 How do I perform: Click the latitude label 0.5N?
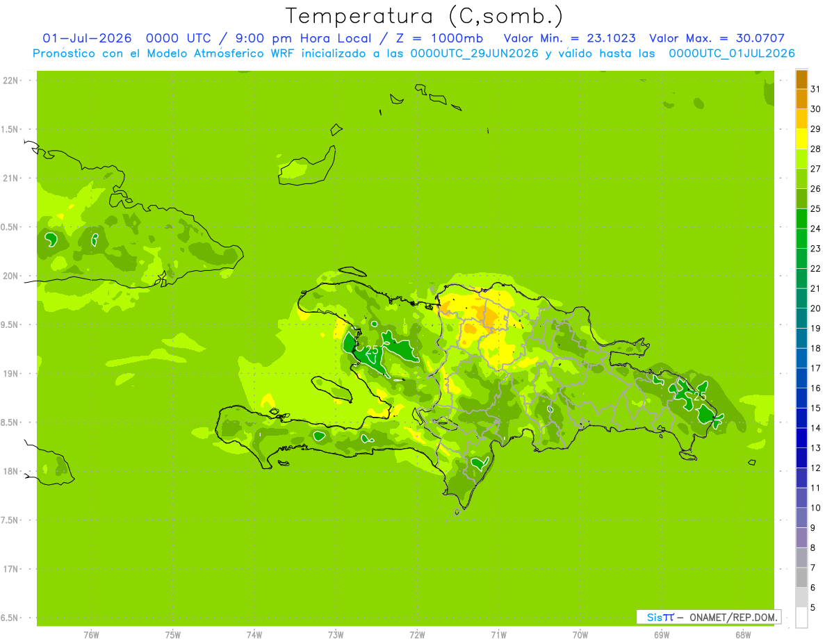[10, 227]
